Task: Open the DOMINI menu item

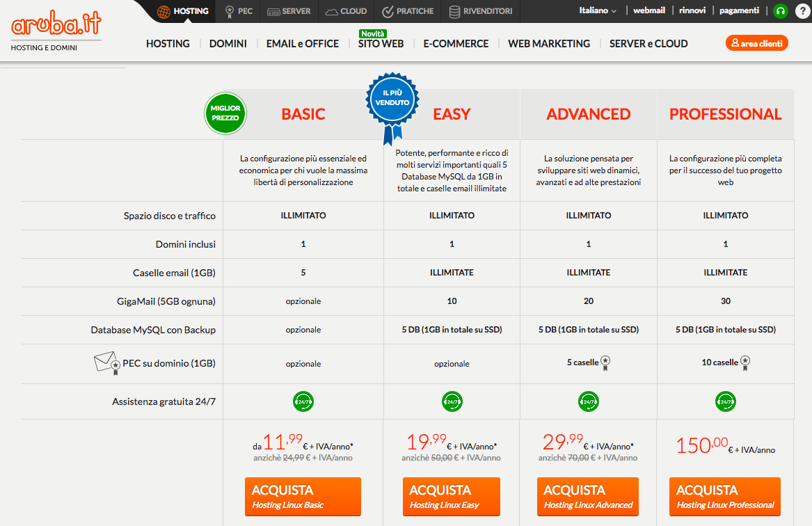Action: click(228, 44)
